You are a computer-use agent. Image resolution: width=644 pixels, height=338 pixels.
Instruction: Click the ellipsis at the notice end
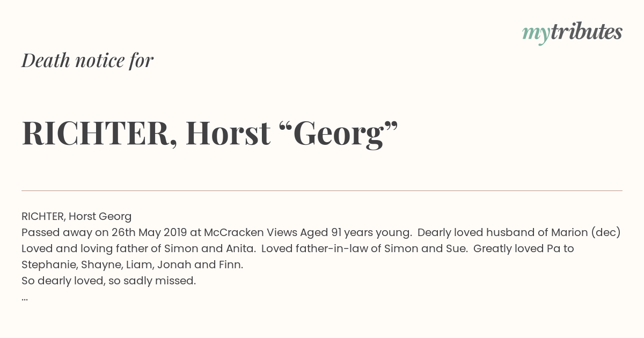pyautogui.click(x=25, y=298)
